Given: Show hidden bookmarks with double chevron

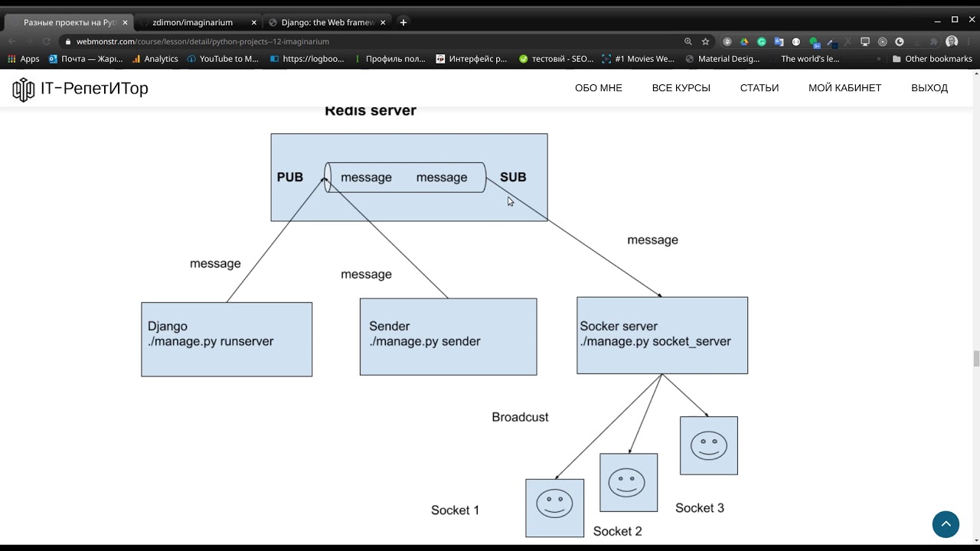Looking at the screenshot, I should [878, 59].
